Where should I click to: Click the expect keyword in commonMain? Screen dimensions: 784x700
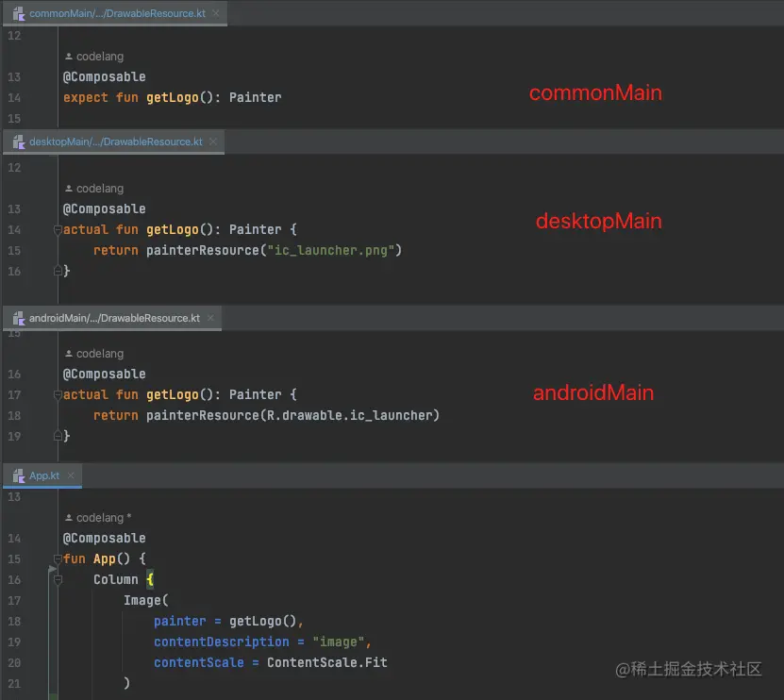(x=86, y=97)
